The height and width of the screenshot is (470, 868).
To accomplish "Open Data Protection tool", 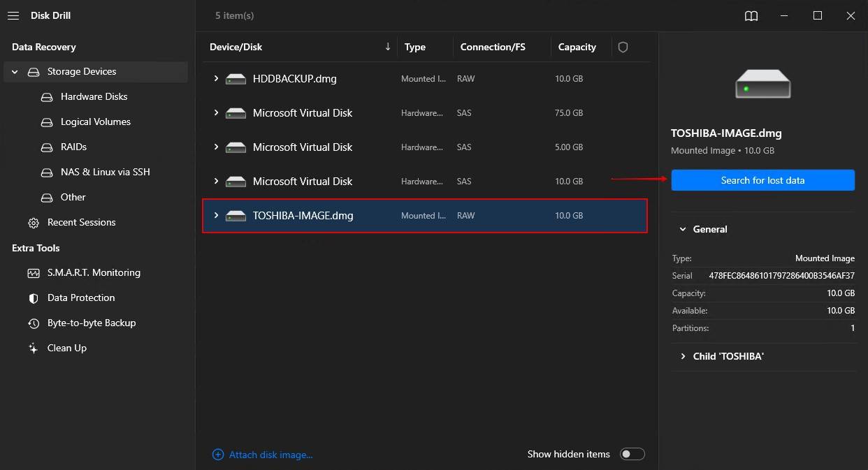I will (x=81, y=298).
